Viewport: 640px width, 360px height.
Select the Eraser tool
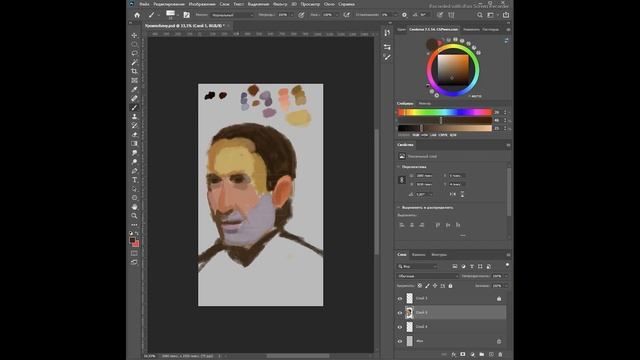(134, 134)
